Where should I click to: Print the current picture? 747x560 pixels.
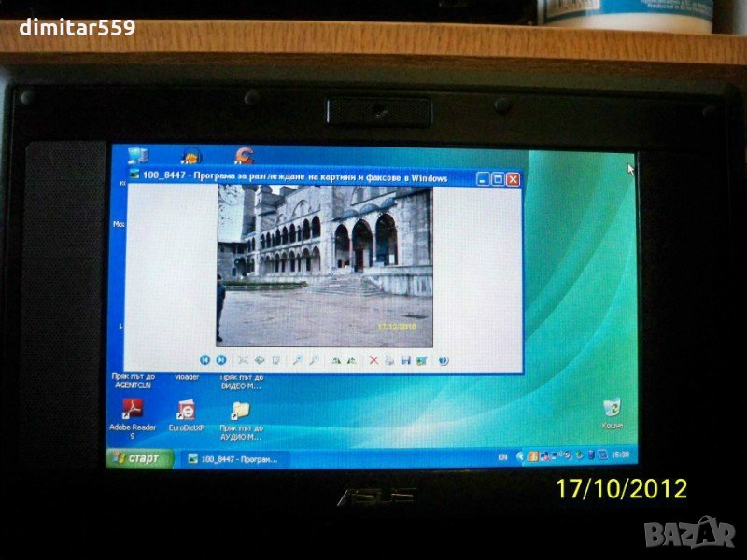[388, 359]
